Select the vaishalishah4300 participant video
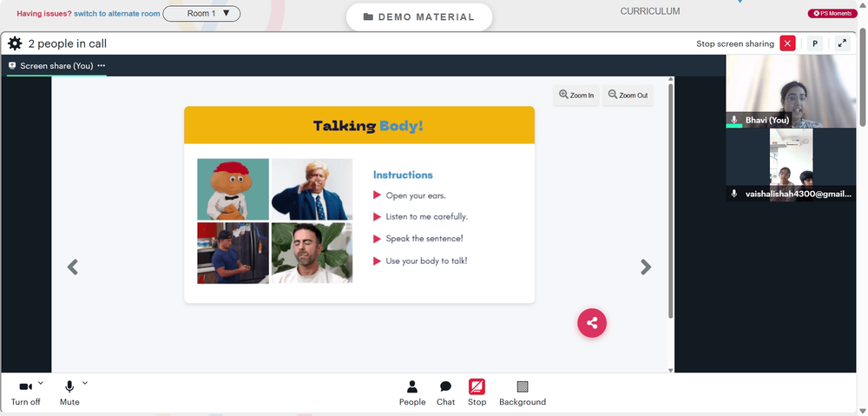Viewport: 868px width, 416px height. tap(791, 165)
